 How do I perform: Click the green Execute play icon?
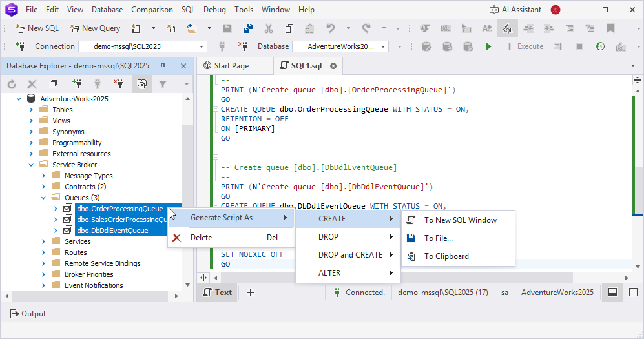[488, 46]
